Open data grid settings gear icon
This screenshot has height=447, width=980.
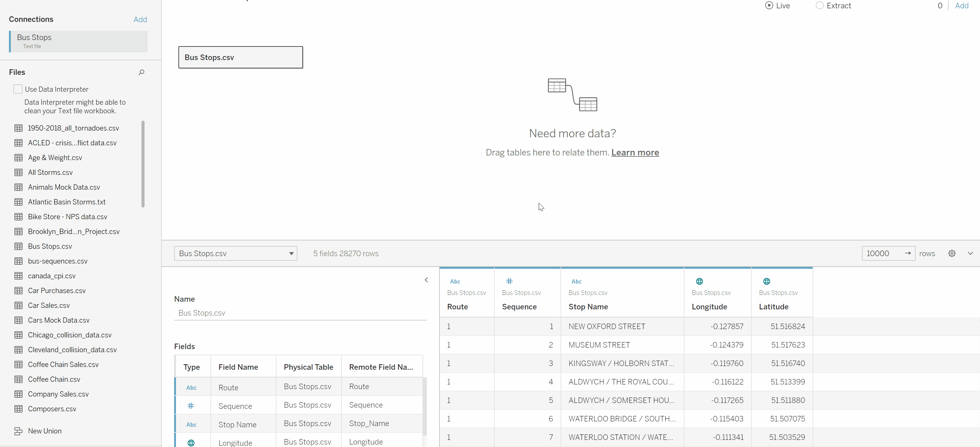click(952, 254)
